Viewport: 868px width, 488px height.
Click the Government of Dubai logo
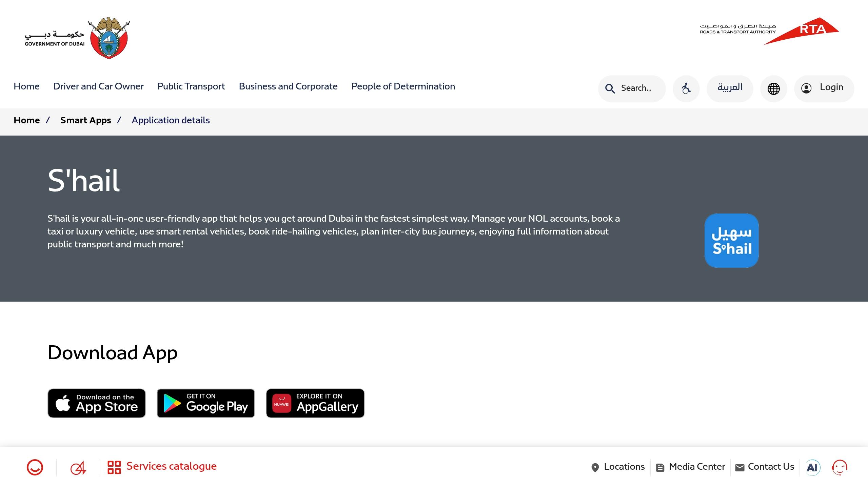pos(77,38)
